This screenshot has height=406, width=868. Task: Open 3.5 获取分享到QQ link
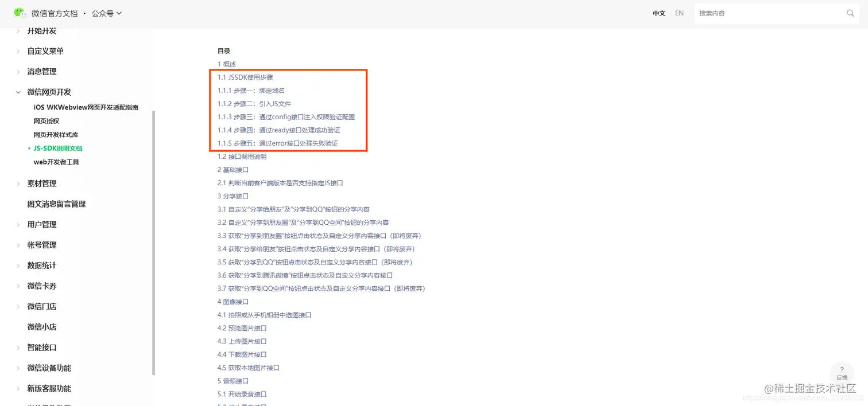315,262
